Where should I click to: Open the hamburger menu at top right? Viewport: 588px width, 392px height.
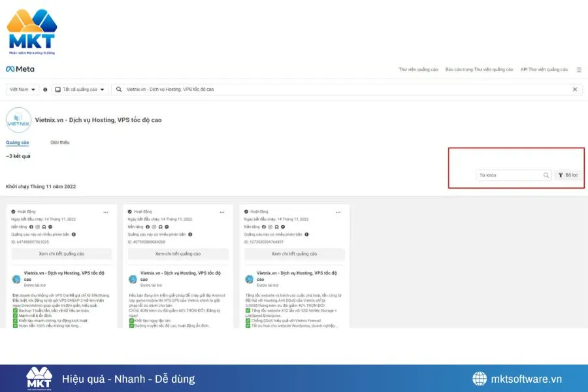(580, 69)
